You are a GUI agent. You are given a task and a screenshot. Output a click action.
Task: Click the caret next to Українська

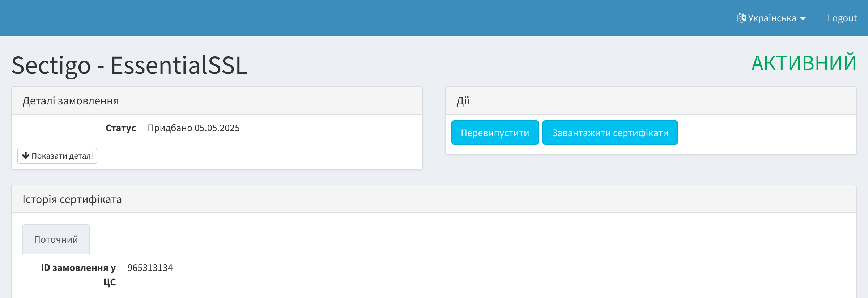tap(803, 19)
